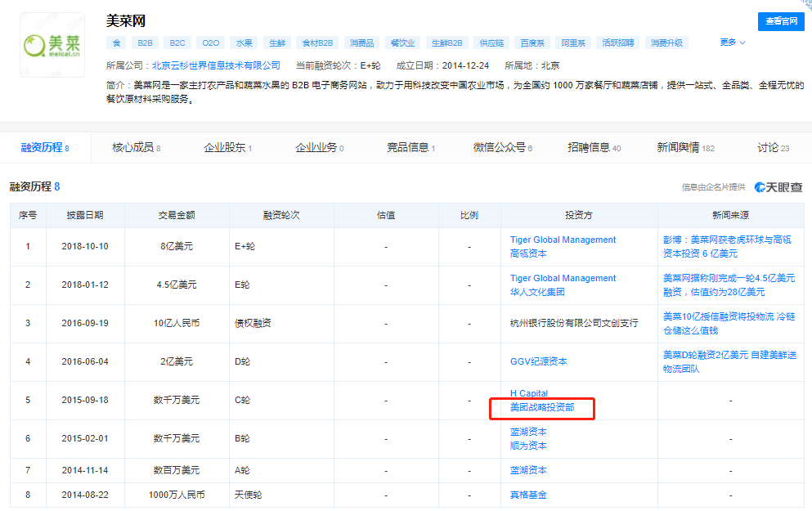Open Tiger Global Management in the E+轮 row

563,240
